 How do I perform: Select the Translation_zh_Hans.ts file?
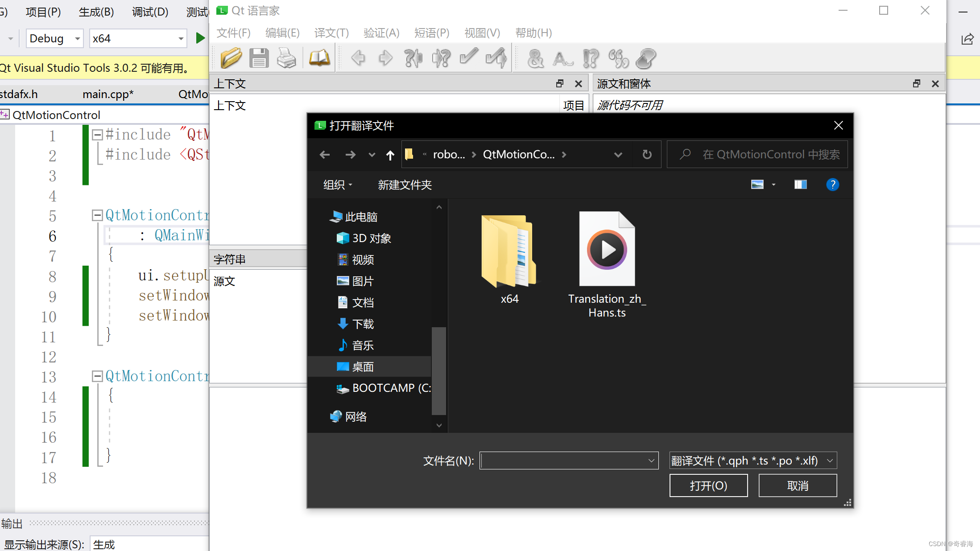(x=607, y=265)
